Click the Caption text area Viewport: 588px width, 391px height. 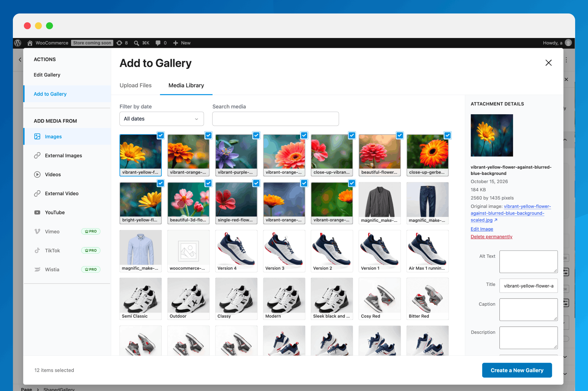coord(529,309)
